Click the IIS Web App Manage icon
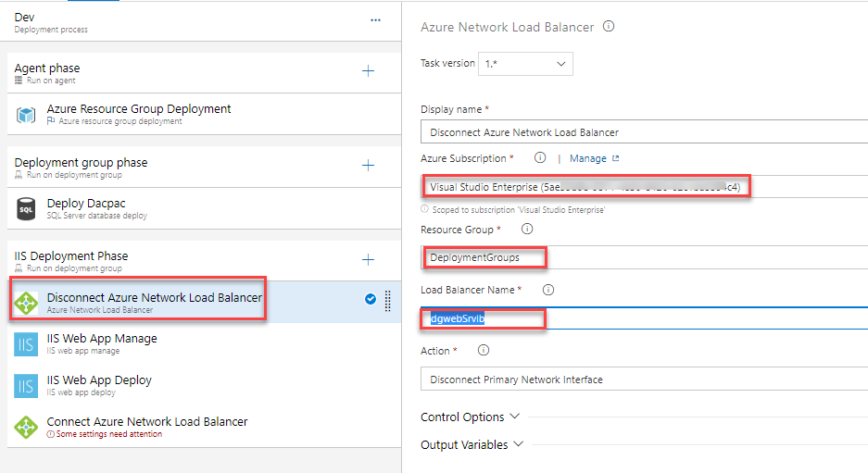 coord(26,344)
